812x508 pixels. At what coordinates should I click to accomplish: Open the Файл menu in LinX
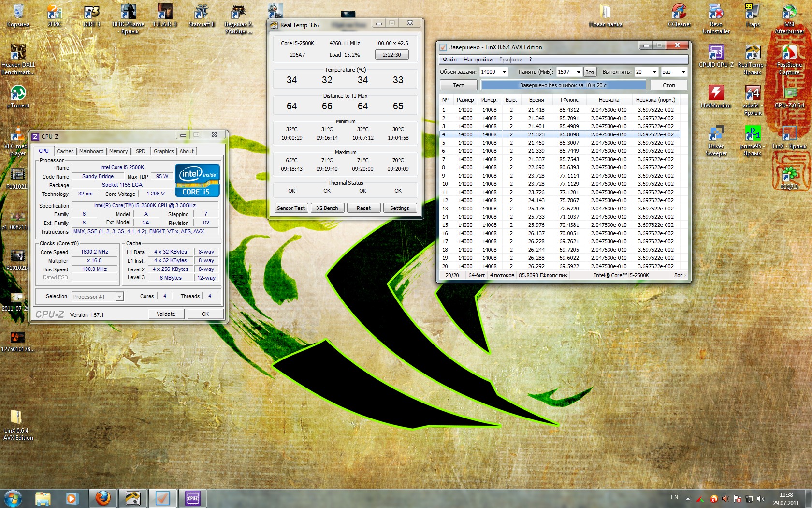tap(449, 60)
